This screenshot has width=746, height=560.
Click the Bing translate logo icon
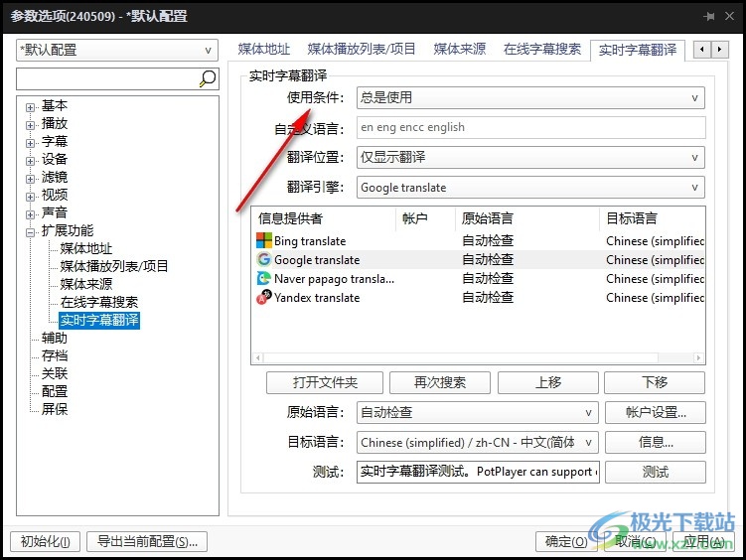264,240
